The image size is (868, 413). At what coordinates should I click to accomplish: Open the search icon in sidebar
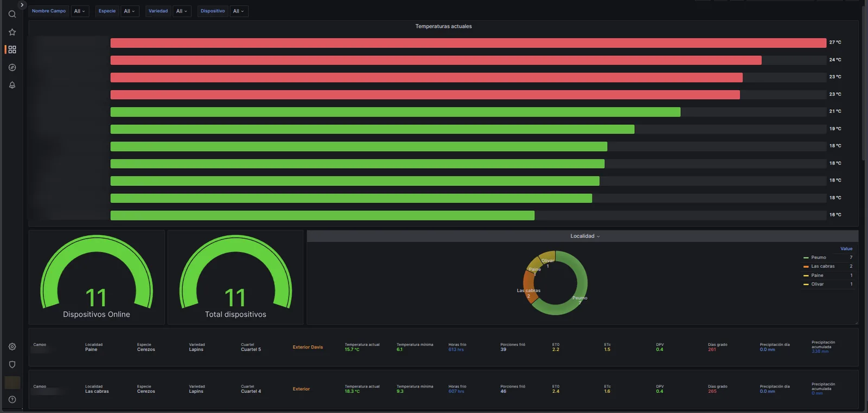(x=12, y=14)
